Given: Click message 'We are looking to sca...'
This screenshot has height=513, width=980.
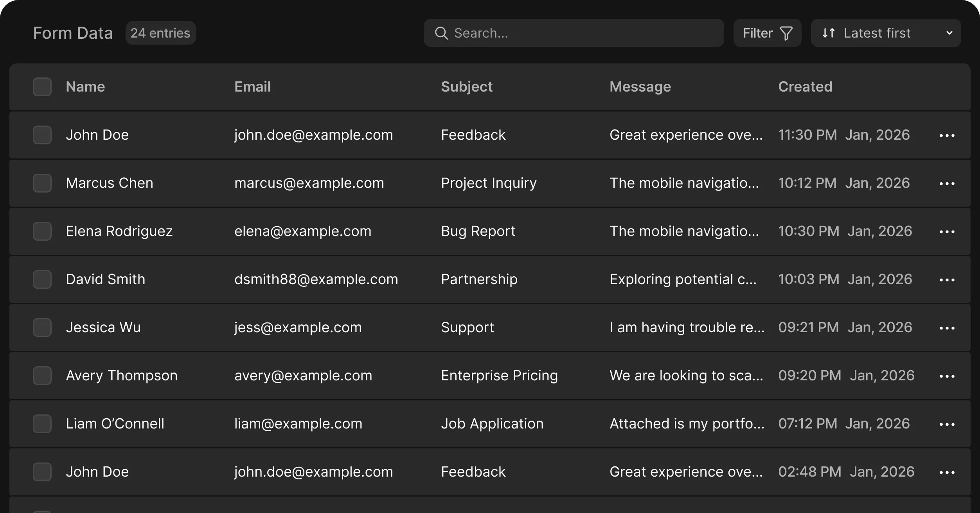Looking at the screenshot, I should coord(686,376).
